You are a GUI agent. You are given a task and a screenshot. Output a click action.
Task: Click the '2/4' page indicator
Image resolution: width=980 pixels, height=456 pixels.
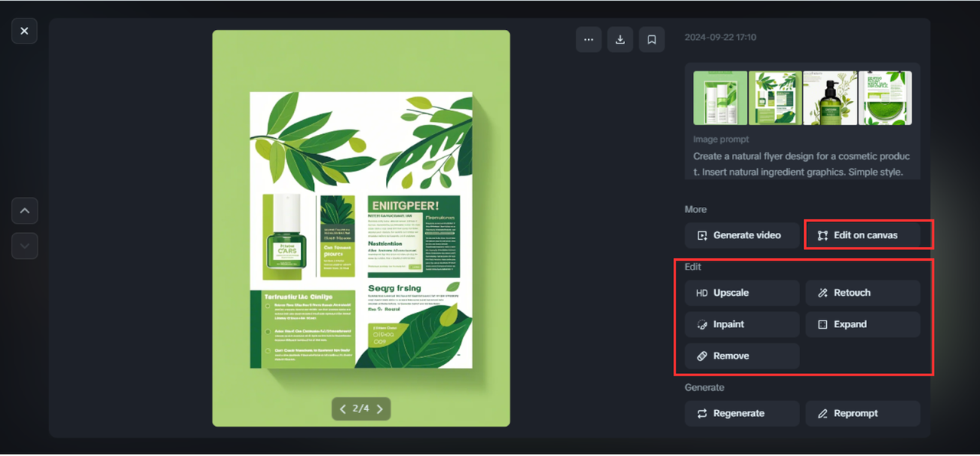[x=361, y=408]
